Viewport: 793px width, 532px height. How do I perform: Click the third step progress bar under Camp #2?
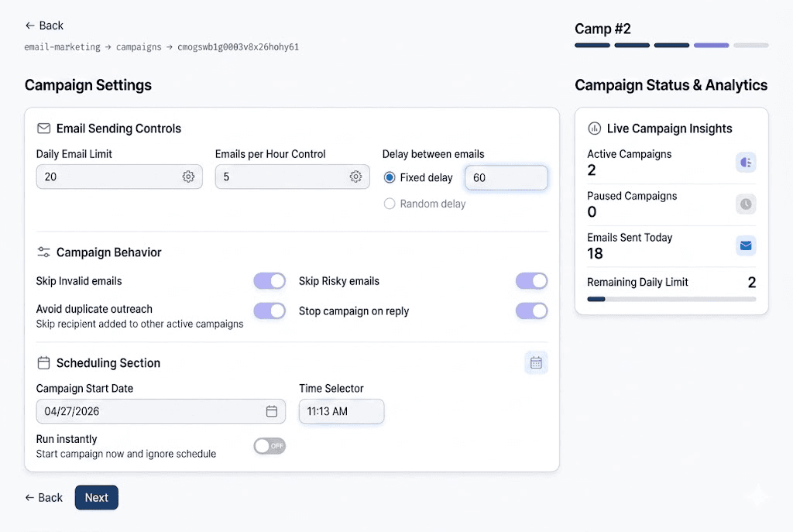tap(671, 46)
